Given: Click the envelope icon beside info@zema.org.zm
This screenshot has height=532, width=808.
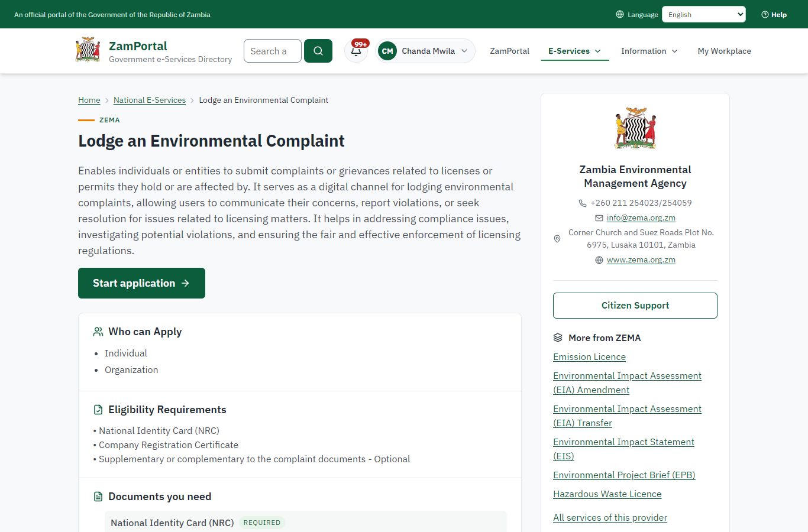Looking at the screenshot, I should (x=599, y=218).
